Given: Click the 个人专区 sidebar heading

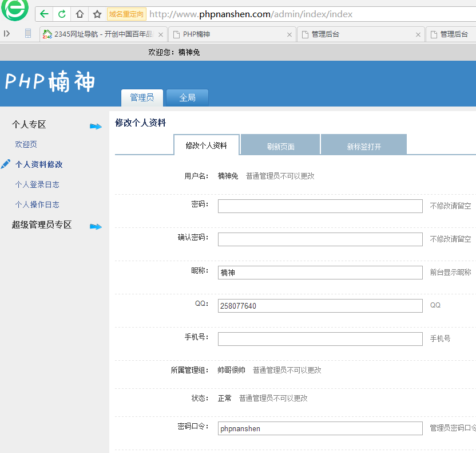Looking at the screenshot, I should (x=29, y=124).
